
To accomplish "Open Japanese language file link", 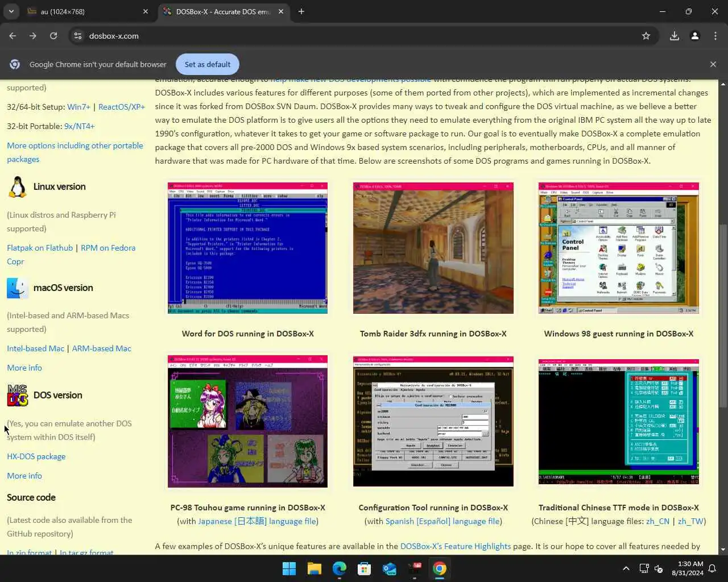I will tap(257, 521).
